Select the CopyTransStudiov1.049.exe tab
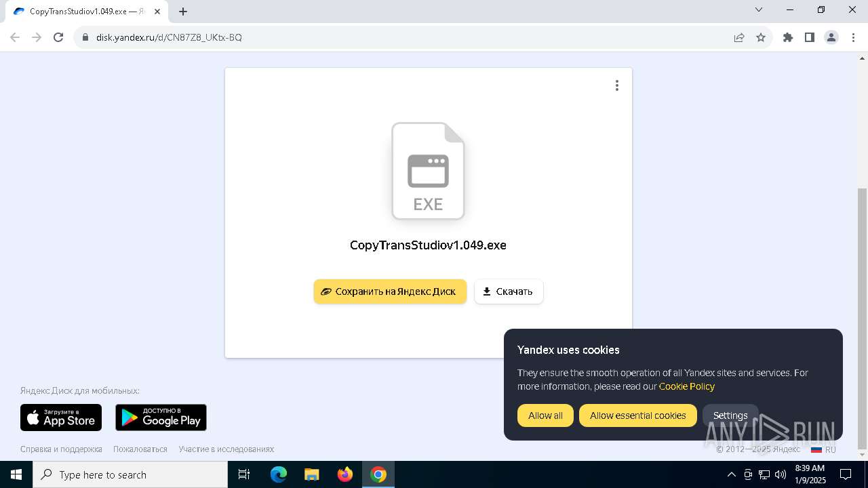The image size is (868, 488). [87, 12]
